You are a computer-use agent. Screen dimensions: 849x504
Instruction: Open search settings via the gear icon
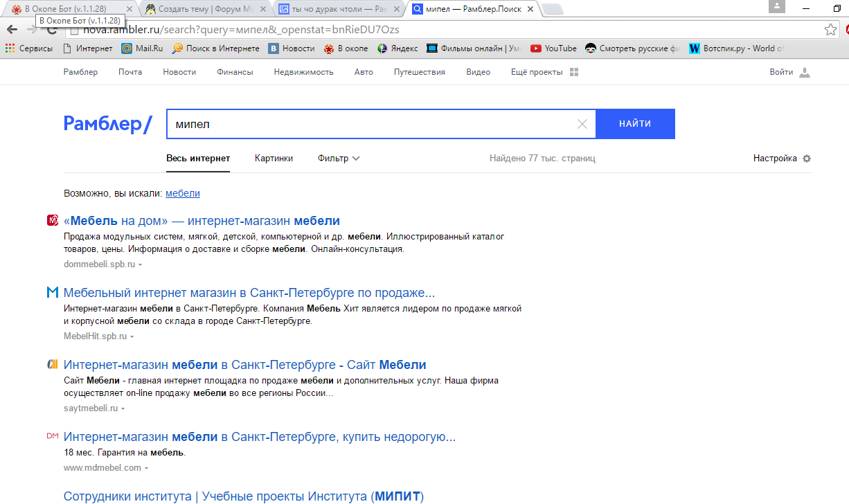(x=806, y=159)
